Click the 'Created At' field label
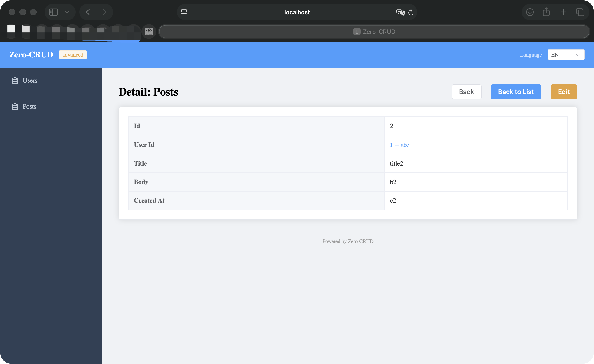594x364 pixels. click(149, 201)
